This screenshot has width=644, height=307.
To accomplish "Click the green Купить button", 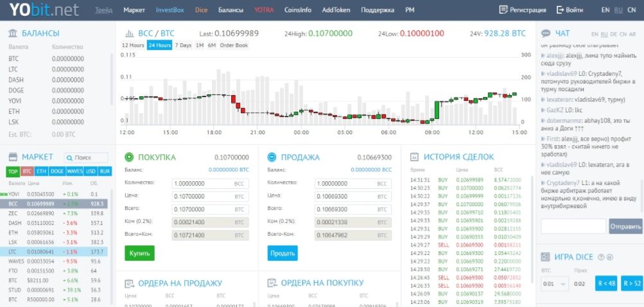I will (139, 253).
